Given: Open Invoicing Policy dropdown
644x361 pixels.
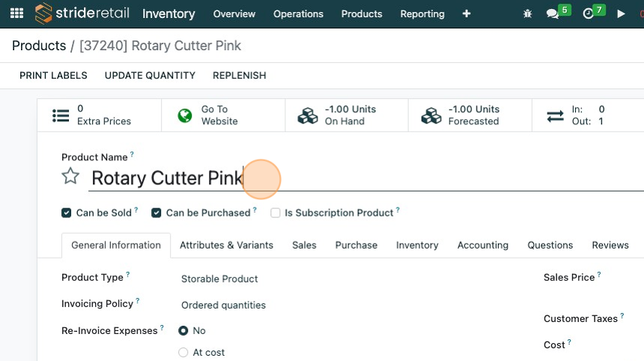Looking at the screenshot, I should (x=223, y=305).
